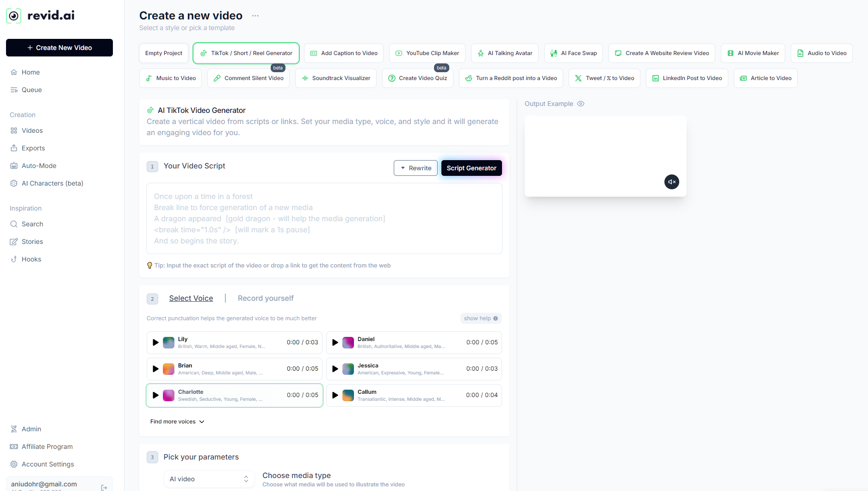Viewport: 868px width, 491px height.
Task: Switch to Record yourself tab
Action: [x=266, y=298]
